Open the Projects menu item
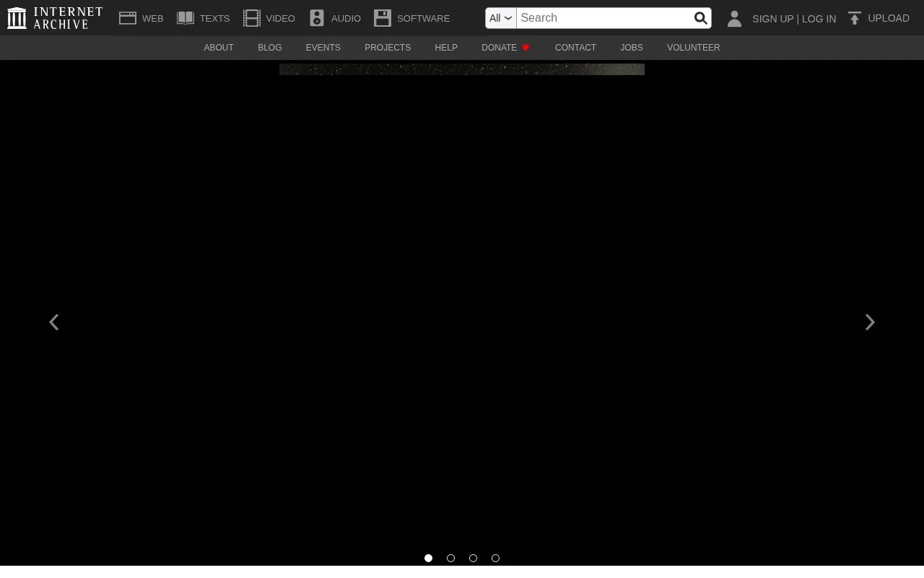This screenshot has height=578, width=924. (388, 48)
